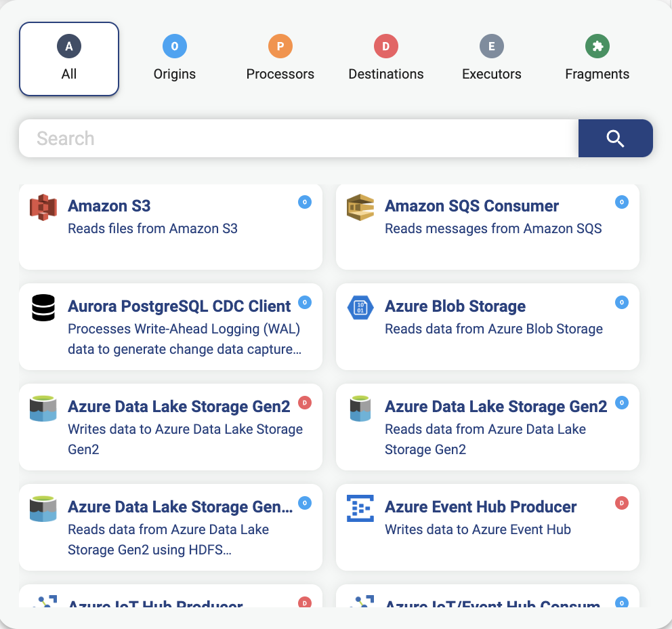Click the destination badge on Azure Event Hub Producer

(622, 503)
